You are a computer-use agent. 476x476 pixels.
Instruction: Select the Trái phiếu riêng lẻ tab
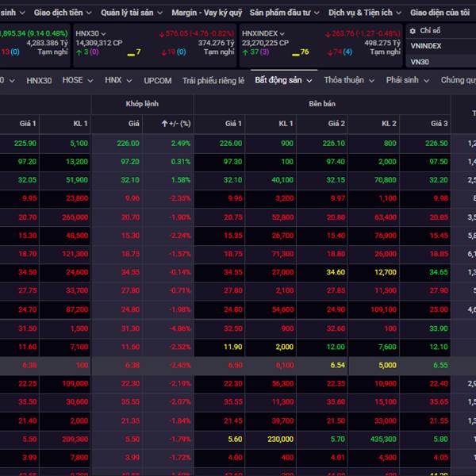(x=213, y=80)
